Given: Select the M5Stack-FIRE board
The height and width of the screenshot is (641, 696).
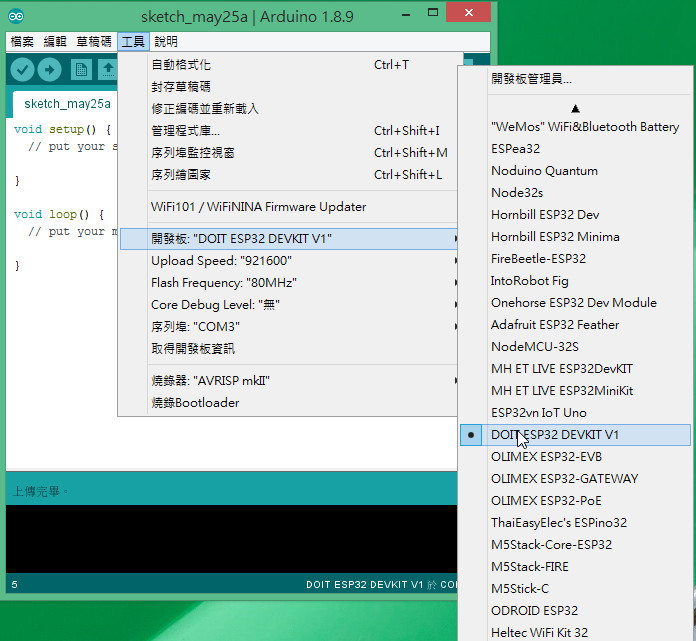Looking at the screenshot, I should pyautogui.click(x=576, y=566).
